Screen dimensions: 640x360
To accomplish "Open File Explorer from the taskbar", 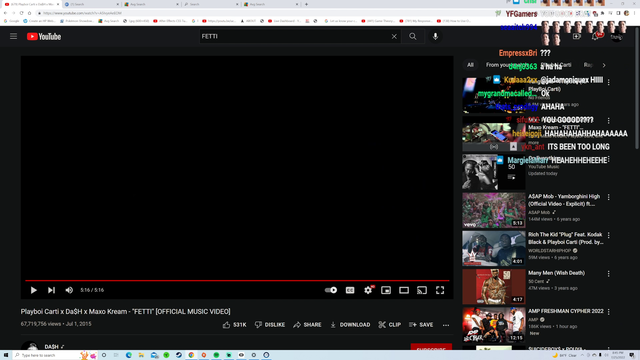I will coord(141,355).
